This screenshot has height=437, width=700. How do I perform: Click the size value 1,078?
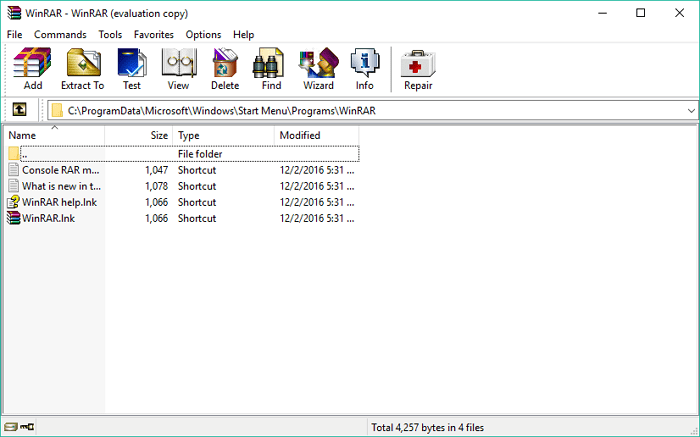pos(157,186)
